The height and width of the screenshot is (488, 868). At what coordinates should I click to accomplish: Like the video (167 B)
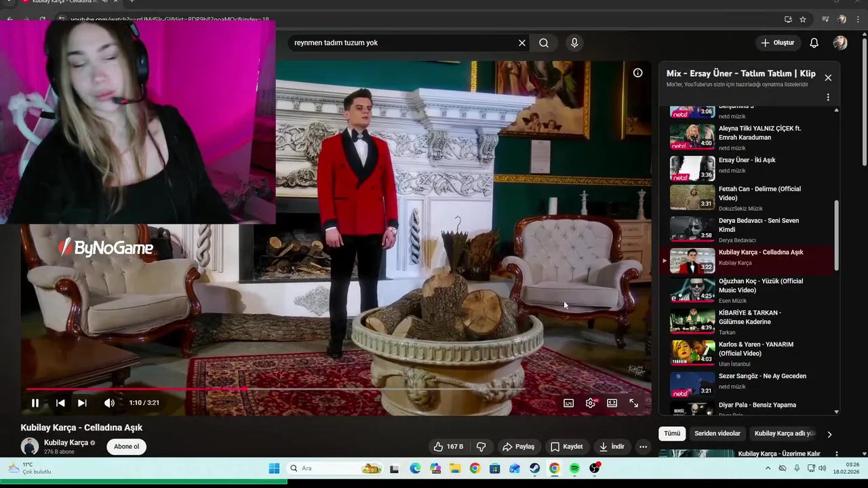[x=448, y=447]
